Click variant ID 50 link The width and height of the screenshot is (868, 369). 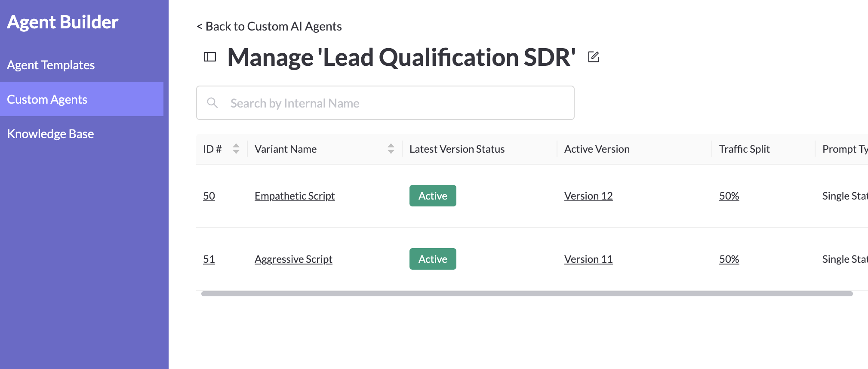coord(209,196)
